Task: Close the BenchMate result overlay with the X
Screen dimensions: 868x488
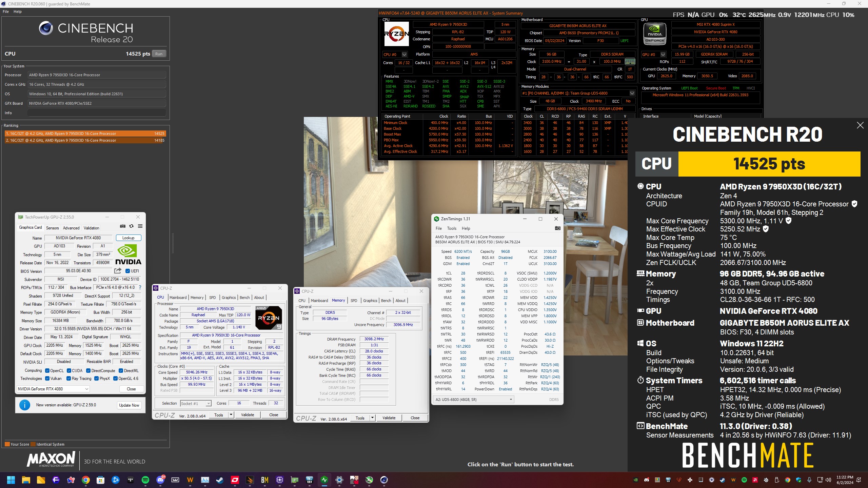Action: [860, 125]
